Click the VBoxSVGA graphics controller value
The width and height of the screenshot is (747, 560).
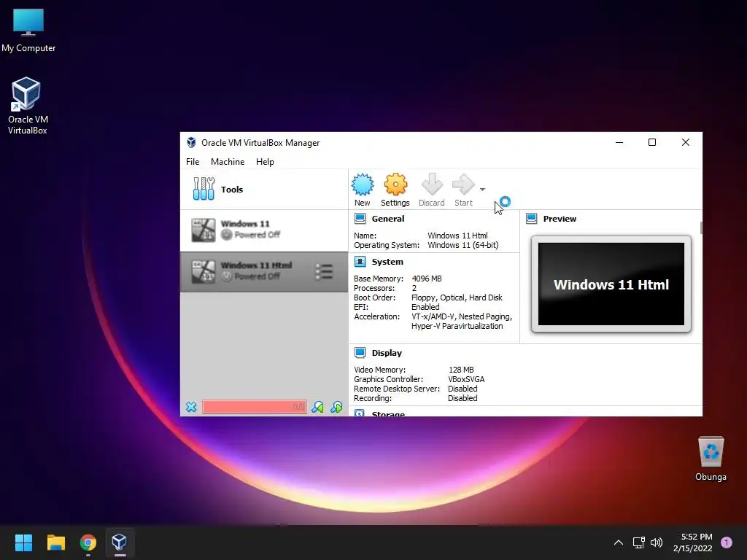pyautogui.click(x=466, y=379)
